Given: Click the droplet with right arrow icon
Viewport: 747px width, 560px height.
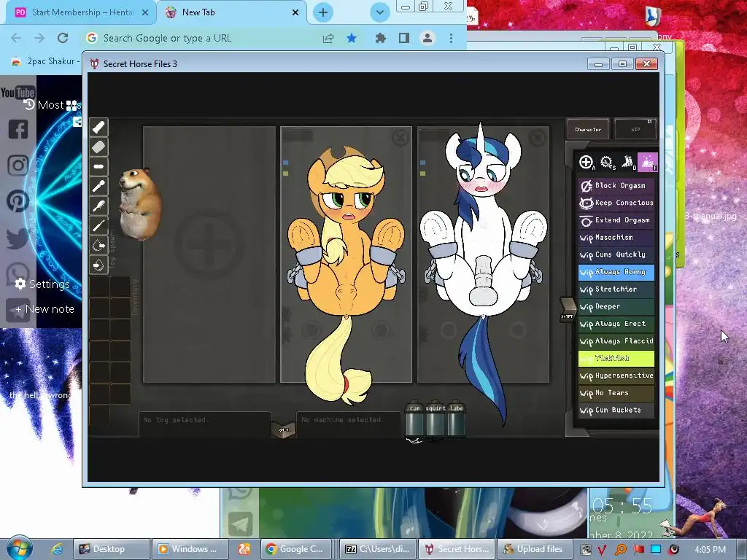Looking at the screenshot, I should (98, 245).
